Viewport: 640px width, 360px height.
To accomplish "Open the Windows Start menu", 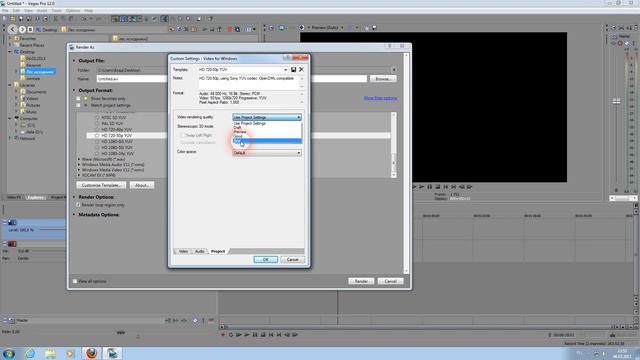I will coord(9,353).
